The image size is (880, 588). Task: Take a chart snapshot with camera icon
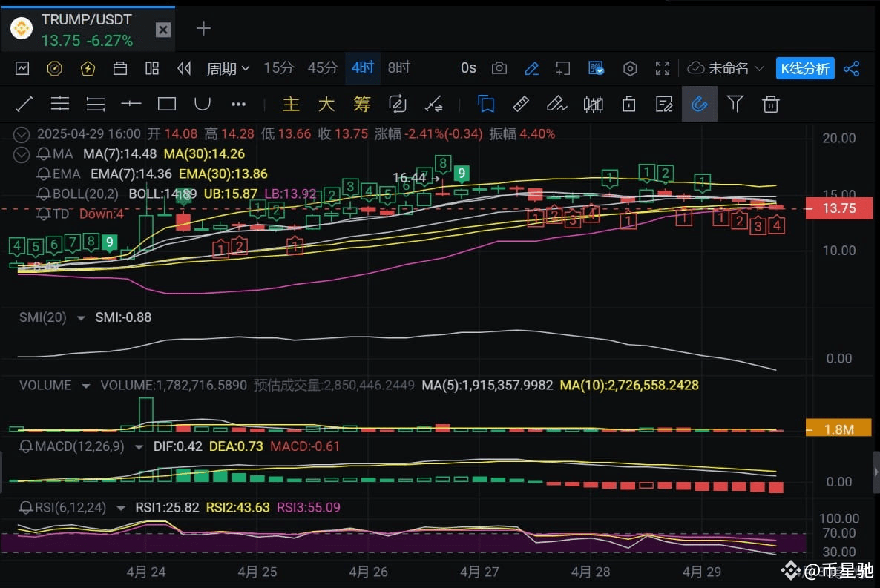tap(499, 68)
